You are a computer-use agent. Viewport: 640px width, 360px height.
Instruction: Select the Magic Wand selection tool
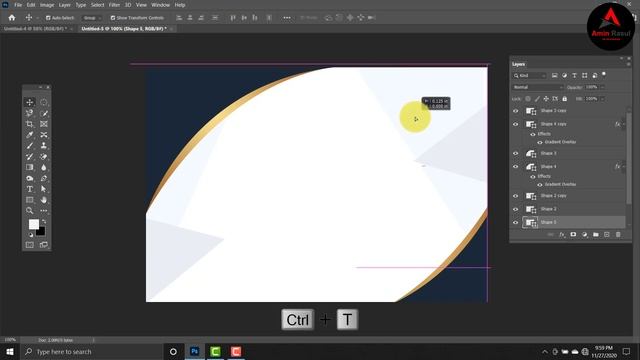point(44,113)
